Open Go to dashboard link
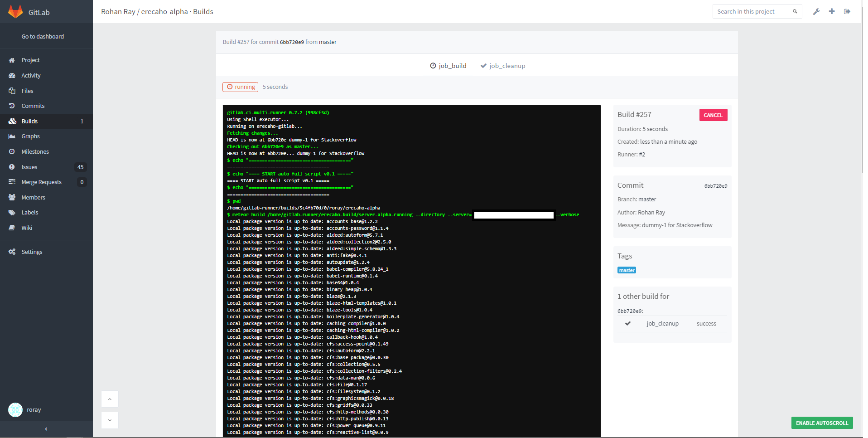This screenshot has width=868, height=438. pos(43,36)
